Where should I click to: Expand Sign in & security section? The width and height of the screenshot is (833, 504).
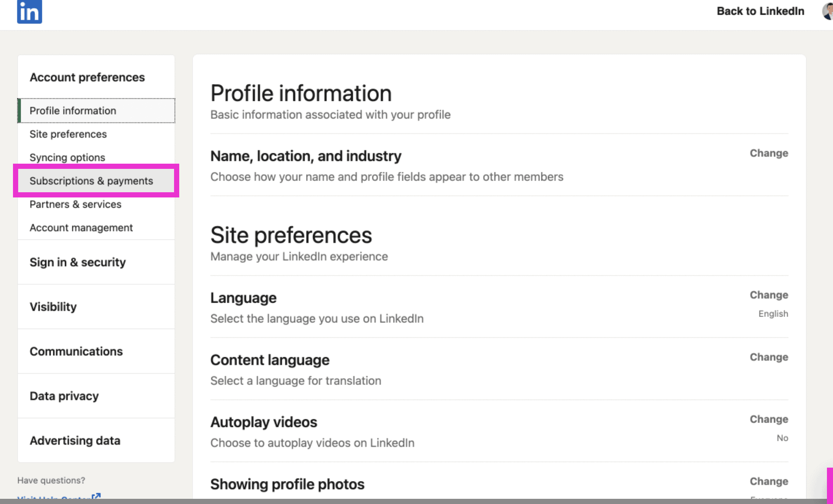[77, 262]
